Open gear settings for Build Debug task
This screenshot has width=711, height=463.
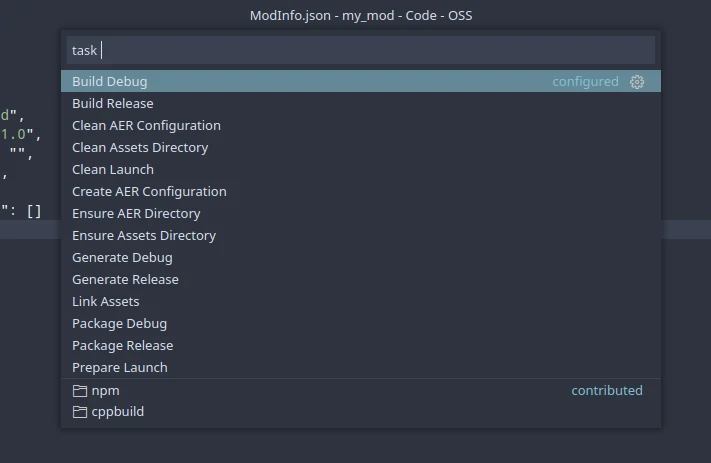tap(637, 82)
